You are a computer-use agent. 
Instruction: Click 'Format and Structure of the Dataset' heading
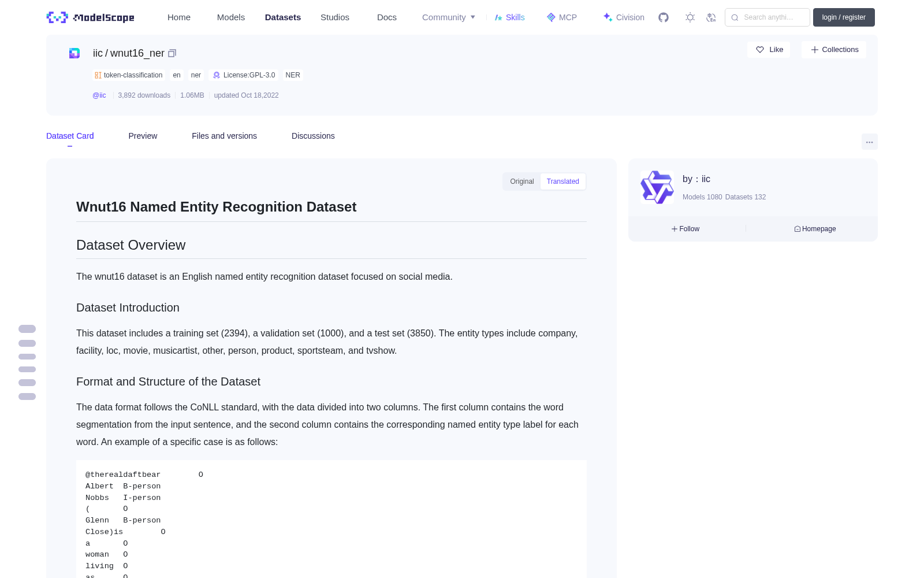tap(168, 381)
